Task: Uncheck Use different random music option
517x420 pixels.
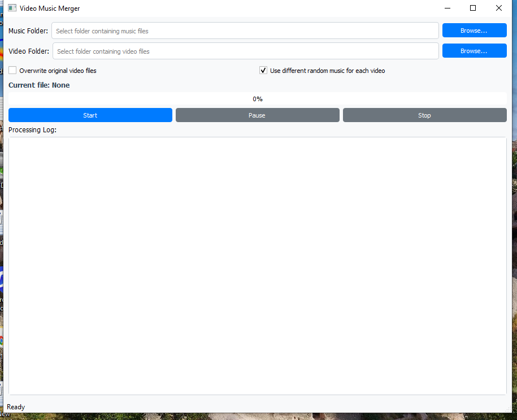Action: click(x=263, y=71)
